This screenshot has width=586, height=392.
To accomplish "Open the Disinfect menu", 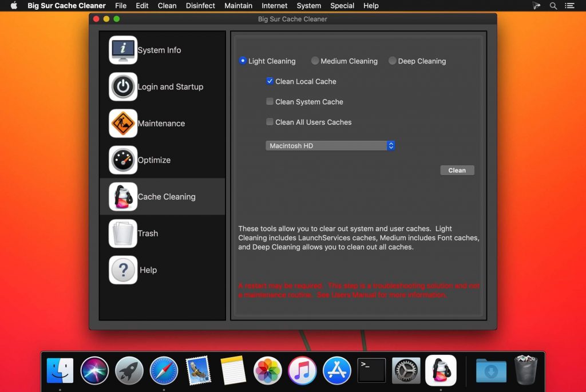I will pyautogui.click(x=200, y=6).
